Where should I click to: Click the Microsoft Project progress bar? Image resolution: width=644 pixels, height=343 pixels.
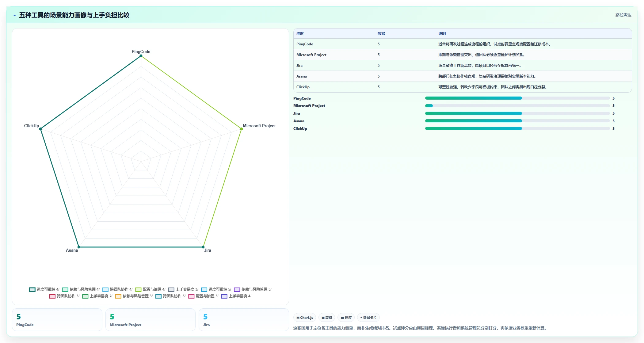(517, 106)
